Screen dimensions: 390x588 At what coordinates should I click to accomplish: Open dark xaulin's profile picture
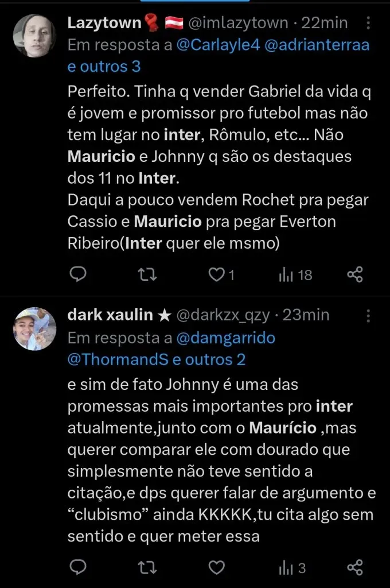(x=34, y=328)
